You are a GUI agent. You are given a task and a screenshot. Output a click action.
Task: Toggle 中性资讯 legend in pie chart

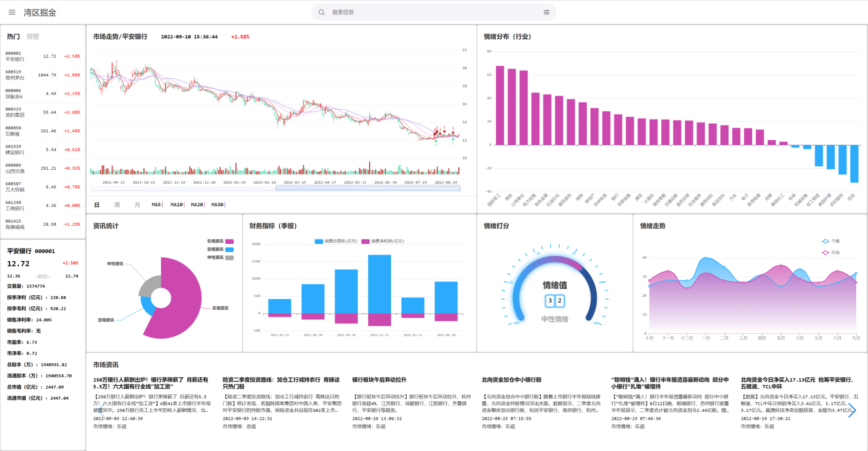click(x=220, y=257)
